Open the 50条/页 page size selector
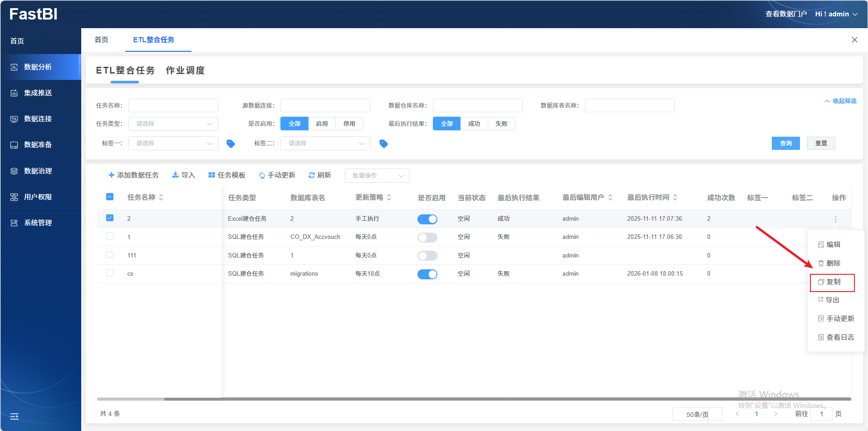This screenshot has width=868, height=431. coord(697,414)
